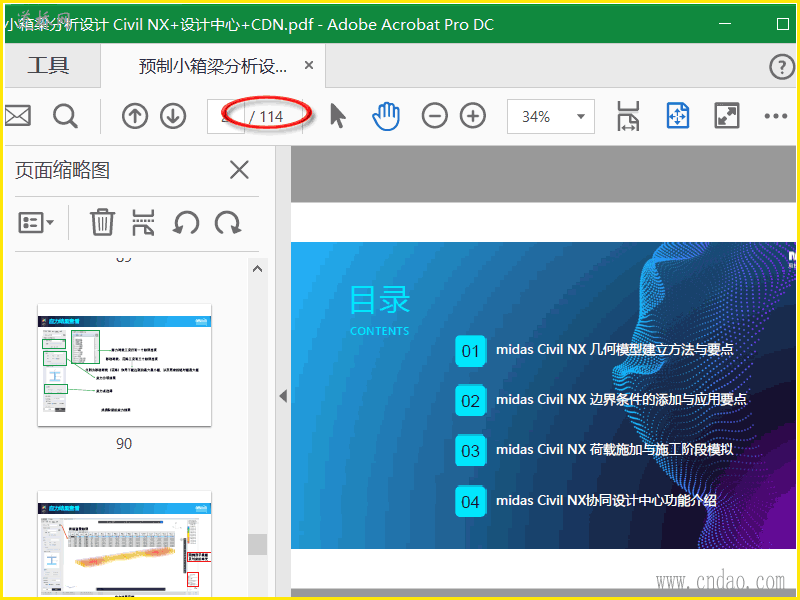Zoom out with the minus button
This screenshot has height=600, width=800.
pos(435,116)
